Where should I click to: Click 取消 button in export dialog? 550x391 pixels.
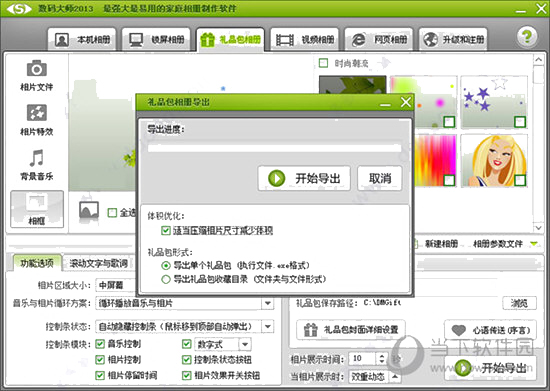pyautogui.click(x=380, y=178)
